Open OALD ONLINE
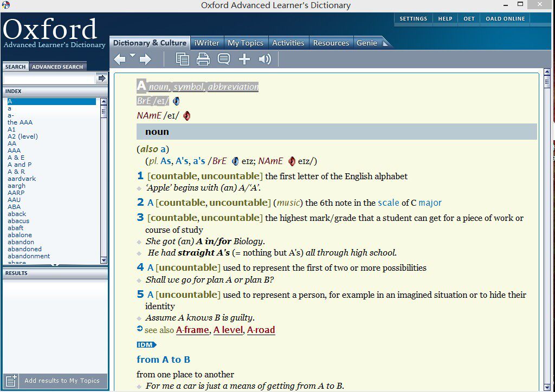 pyautogui.click(x=505, y=19)
